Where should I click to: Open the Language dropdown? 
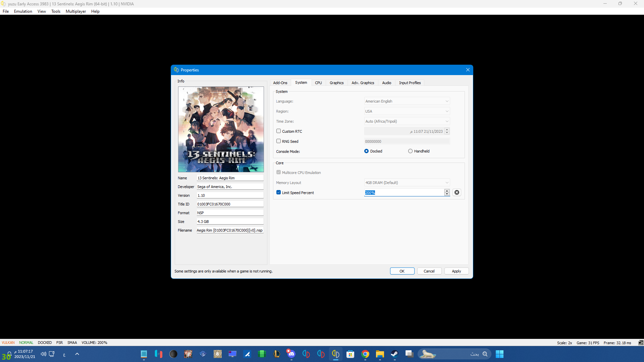point(407,101)
